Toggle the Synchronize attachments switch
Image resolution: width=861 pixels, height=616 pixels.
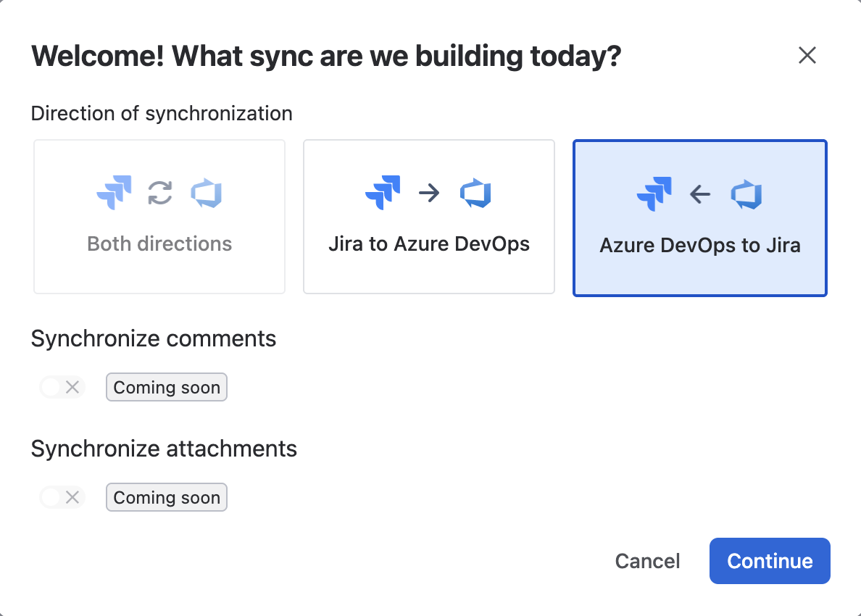tap(62, 497)
